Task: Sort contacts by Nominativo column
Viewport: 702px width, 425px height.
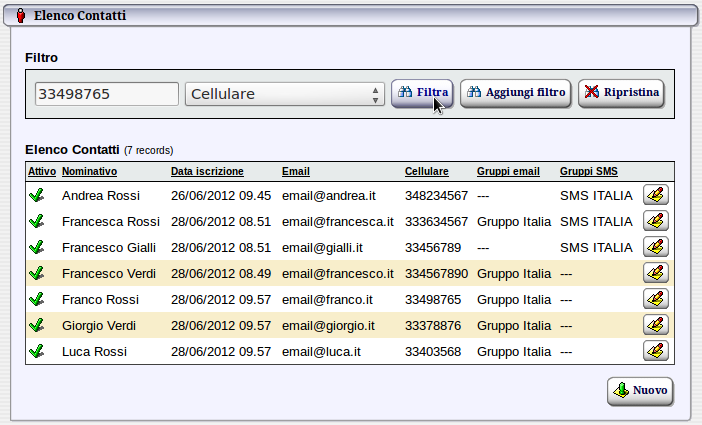Action: [90, 171]
